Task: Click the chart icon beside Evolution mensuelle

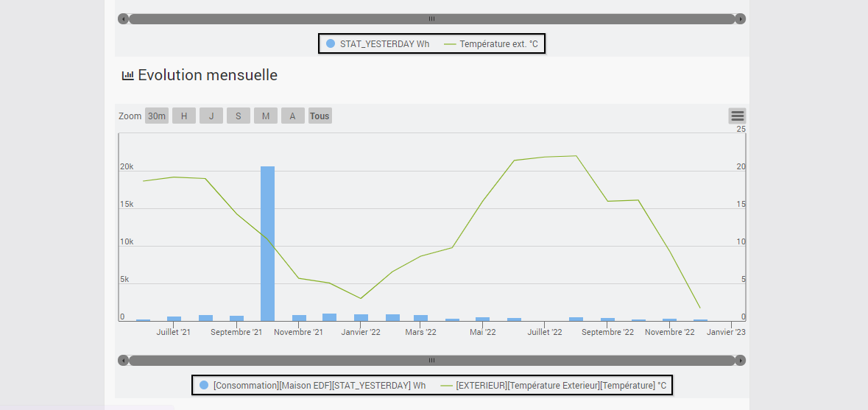Action: pos(128,75)
